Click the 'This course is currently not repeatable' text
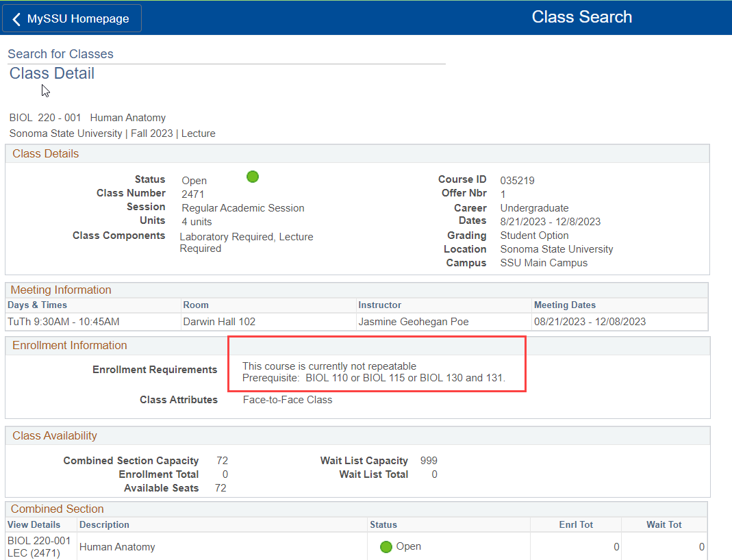The height and width of the screenshot is (560, 732). (329, 366)
